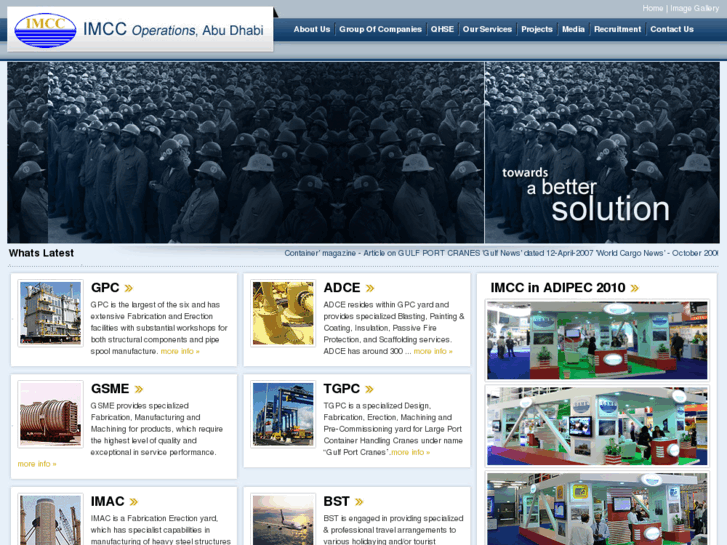This screenshot has width=727, height=545.
Task: Open the TGPC port cranes thumbnail
Action: tap(283, 414)
